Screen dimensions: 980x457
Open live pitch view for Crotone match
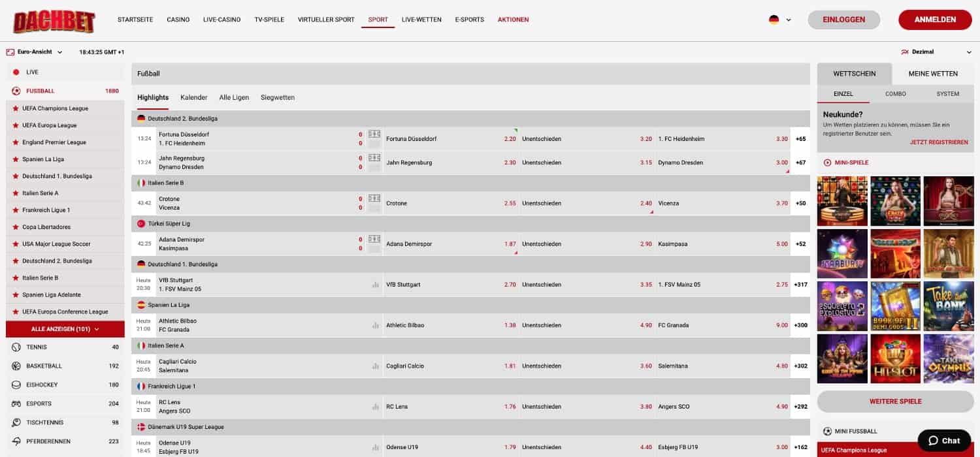click(x=374, y=198)
